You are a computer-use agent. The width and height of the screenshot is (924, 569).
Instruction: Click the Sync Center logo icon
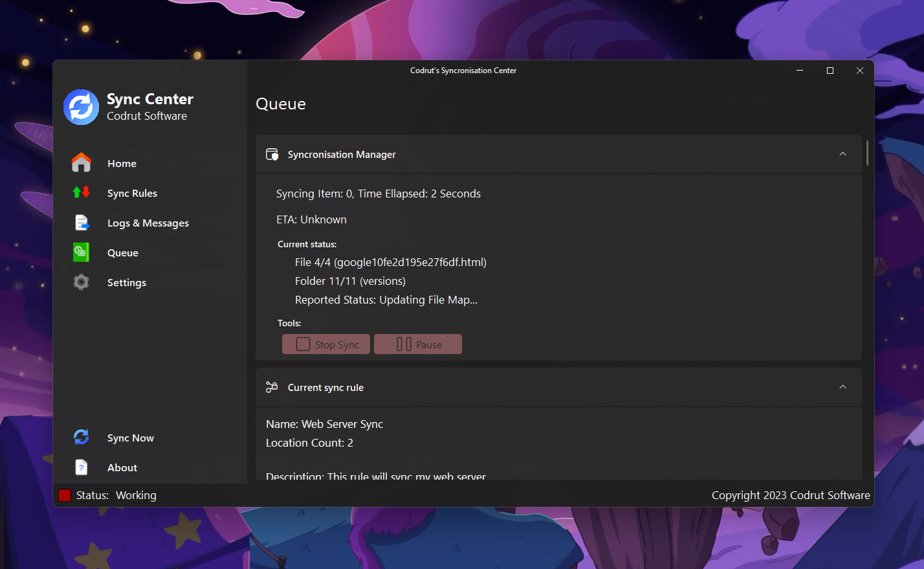tap(82, 107)
